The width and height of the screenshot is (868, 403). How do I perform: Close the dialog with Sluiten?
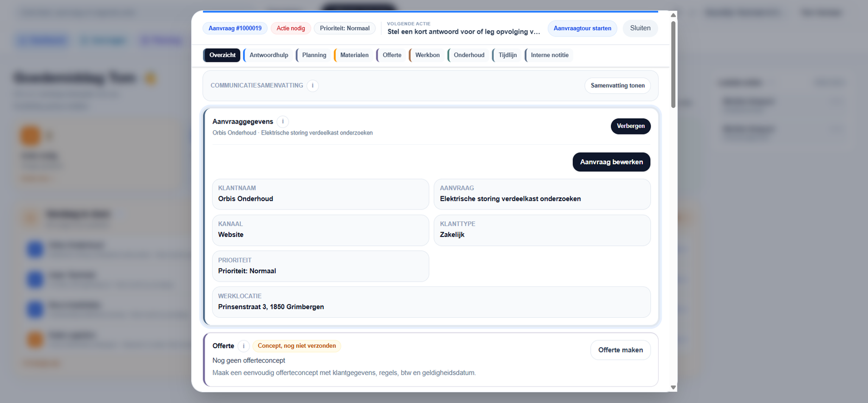(x=640, y=28)
